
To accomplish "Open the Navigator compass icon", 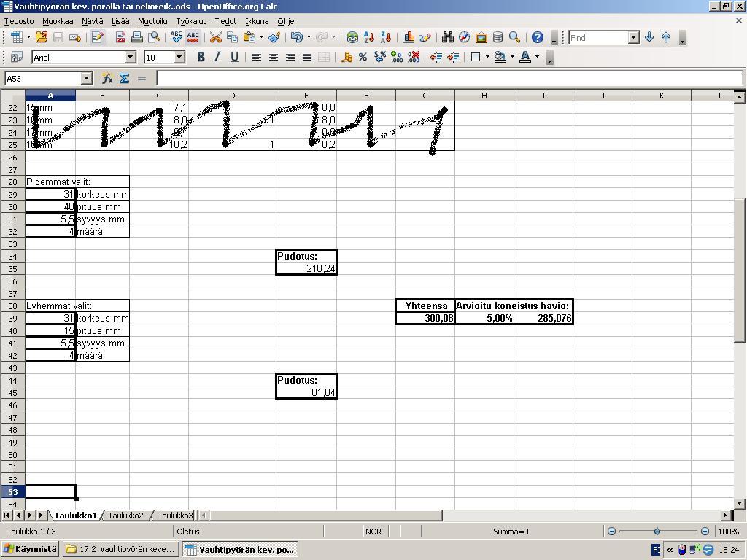I will click(x=464, y=37).
